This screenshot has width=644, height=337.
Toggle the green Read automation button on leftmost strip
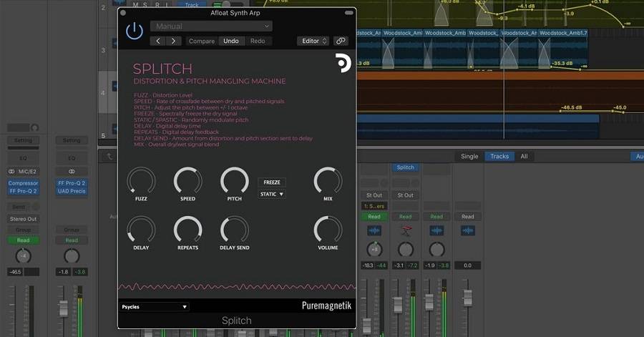click(24, 240)
